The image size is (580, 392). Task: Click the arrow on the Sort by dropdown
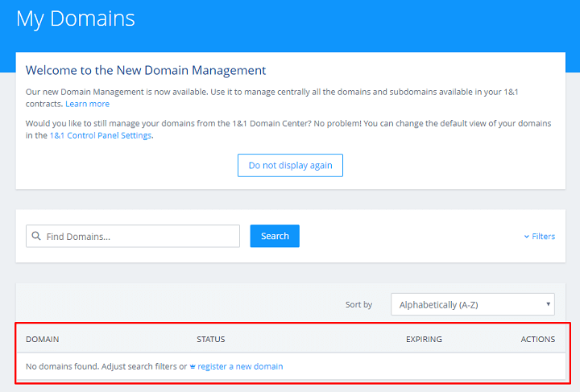548,305
